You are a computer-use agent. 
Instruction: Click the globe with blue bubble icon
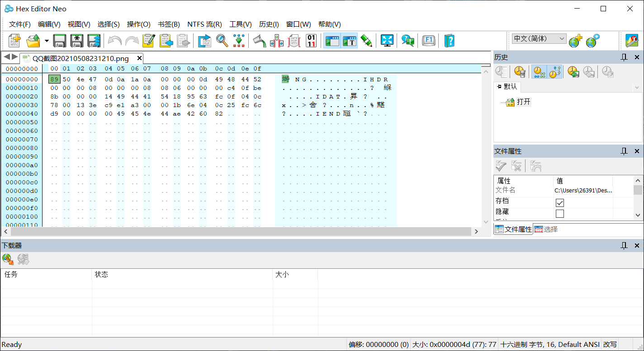click(x=592, y=41)
